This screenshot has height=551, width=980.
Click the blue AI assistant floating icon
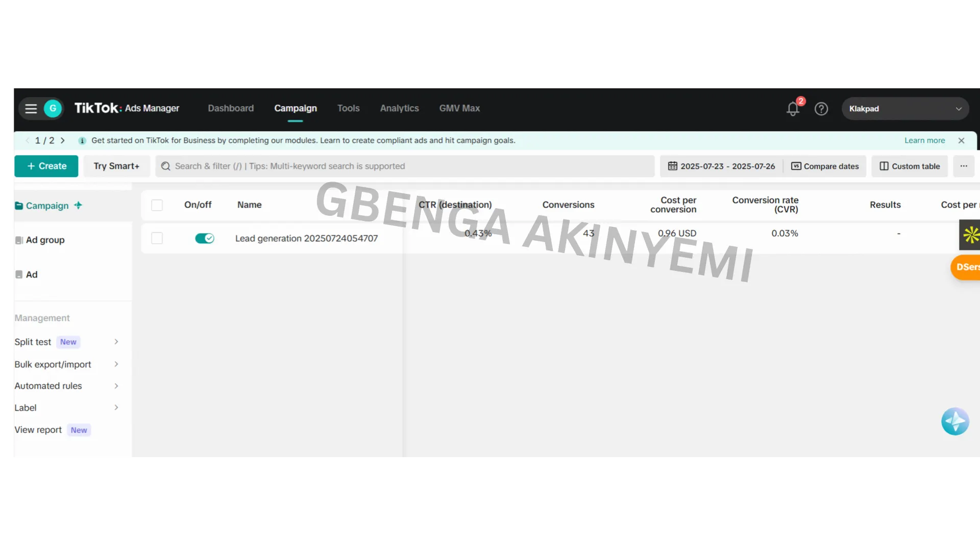[955, 421]
